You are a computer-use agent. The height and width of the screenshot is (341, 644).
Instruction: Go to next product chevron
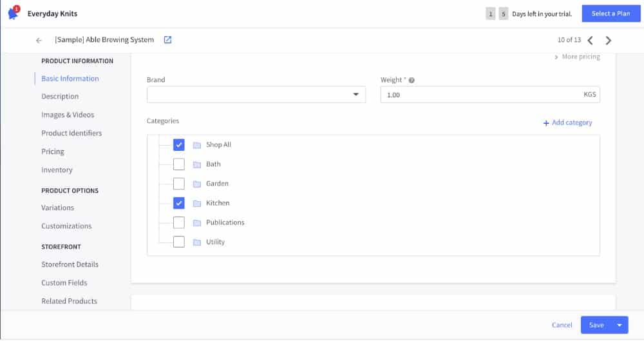pyautogui.click(x=609, y=40)
